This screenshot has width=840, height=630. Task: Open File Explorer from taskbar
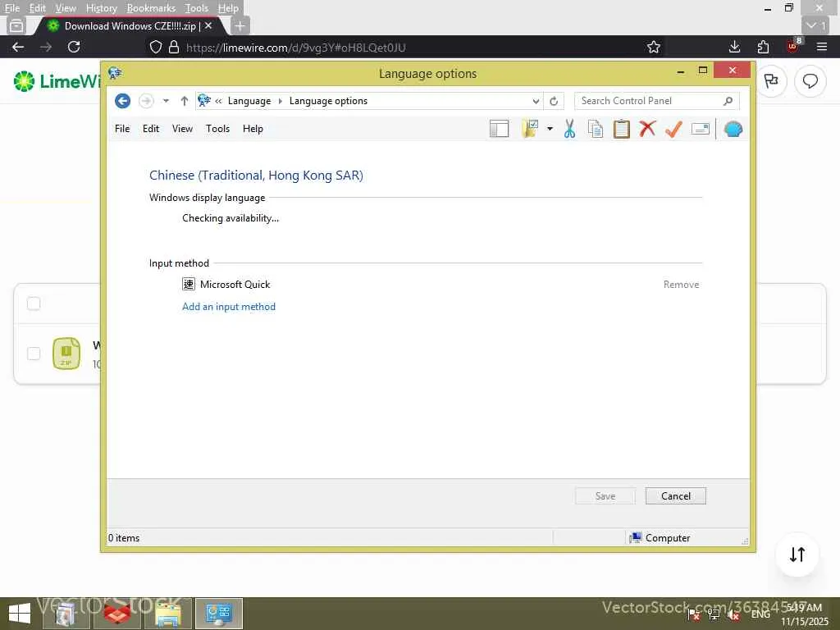click(x=167, y=614)
